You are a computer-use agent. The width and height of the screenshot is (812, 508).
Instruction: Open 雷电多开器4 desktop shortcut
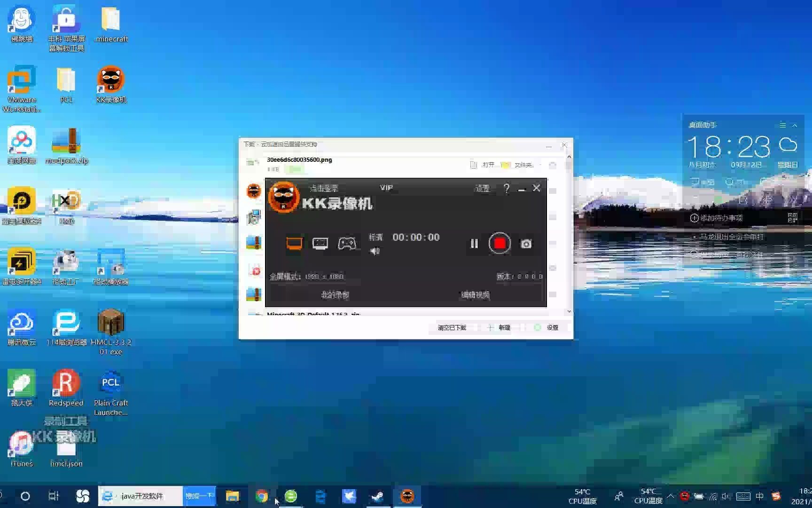(22, 267)
